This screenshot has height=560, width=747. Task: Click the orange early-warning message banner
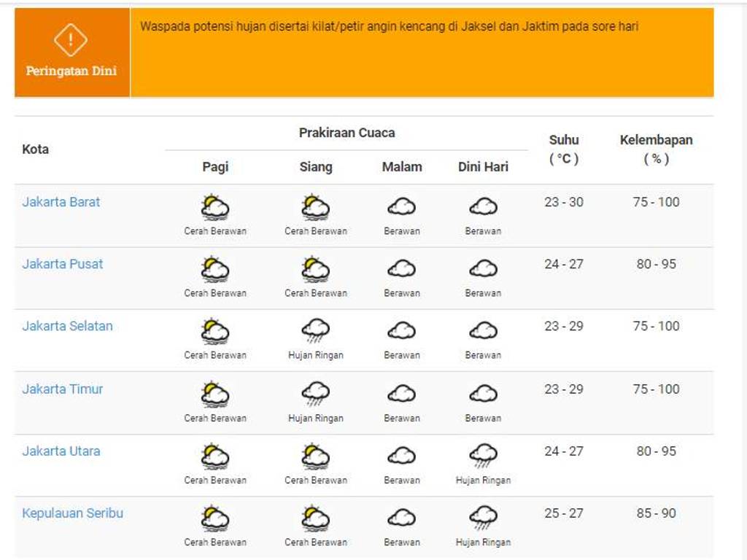click(422, 52)
